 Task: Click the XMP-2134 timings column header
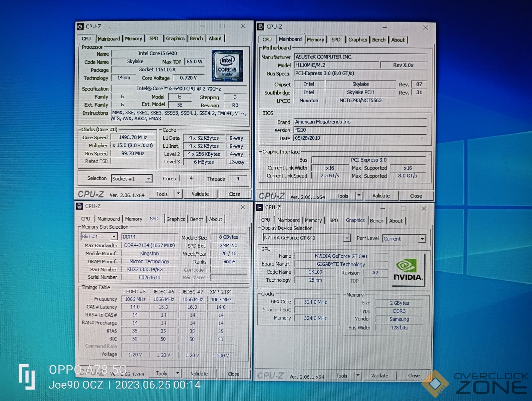pyautogui.click(x=221, y=292)
